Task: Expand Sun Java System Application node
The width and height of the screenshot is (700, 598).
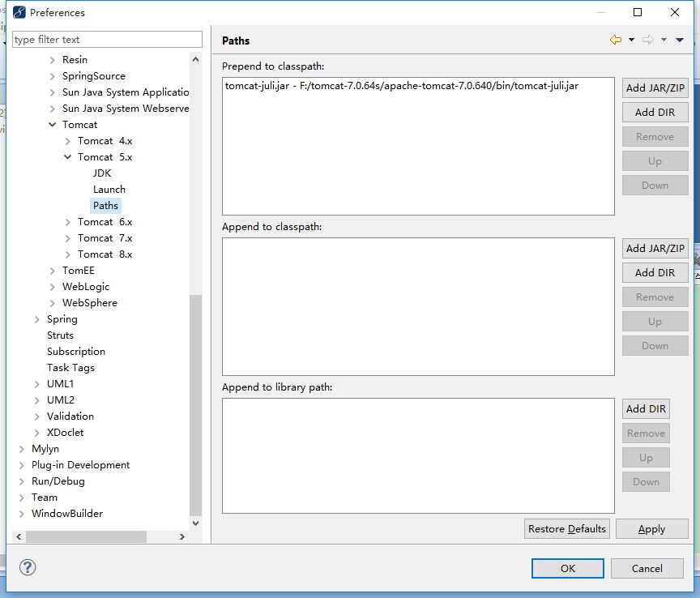Action: coord(52,92)
